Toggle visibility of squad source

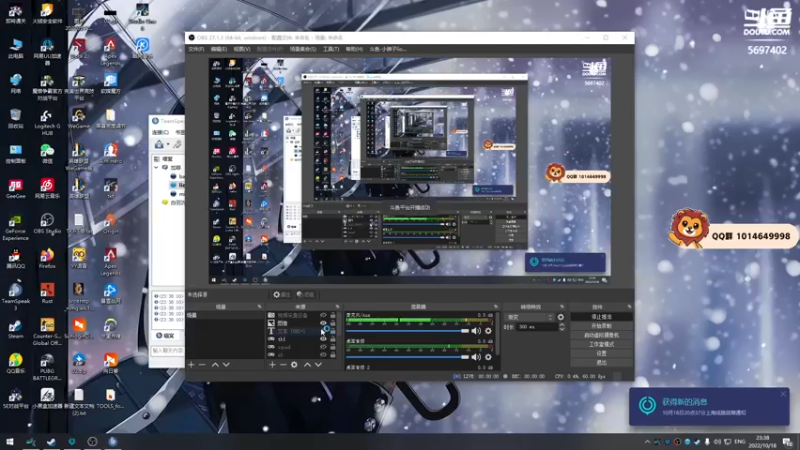(323, 347)
